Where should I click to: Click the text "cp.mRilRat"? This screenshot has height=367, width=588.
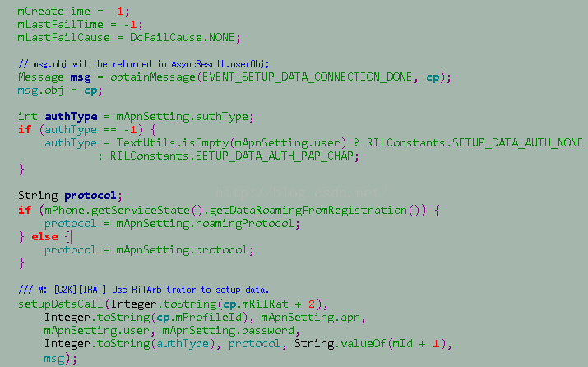pyautogui.click(x=256, y=304)
